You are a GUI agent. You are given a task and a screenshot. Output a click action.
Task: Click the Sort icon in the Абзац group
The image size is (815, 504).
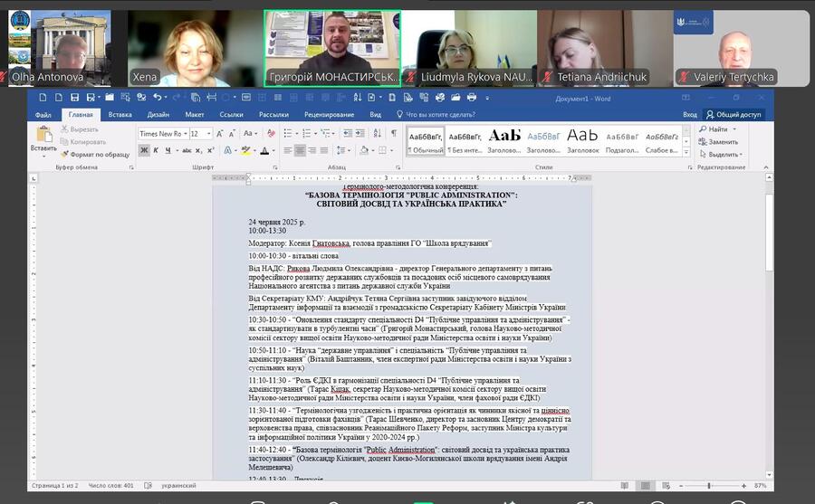378,134
